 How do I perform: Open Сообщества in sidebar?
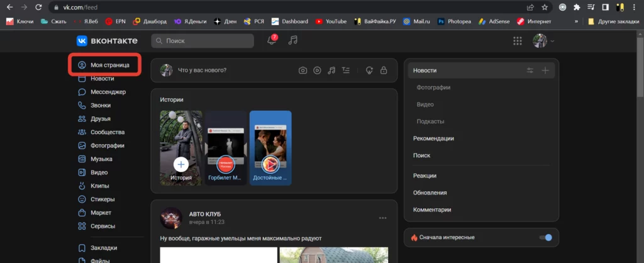[x=101, y=132]
